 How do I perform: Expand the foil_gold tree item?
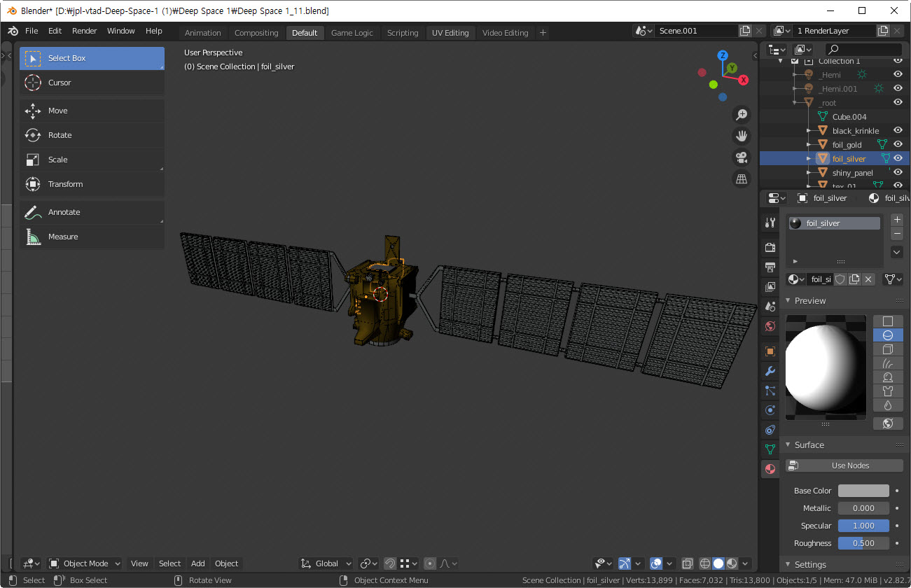point(808,145)
